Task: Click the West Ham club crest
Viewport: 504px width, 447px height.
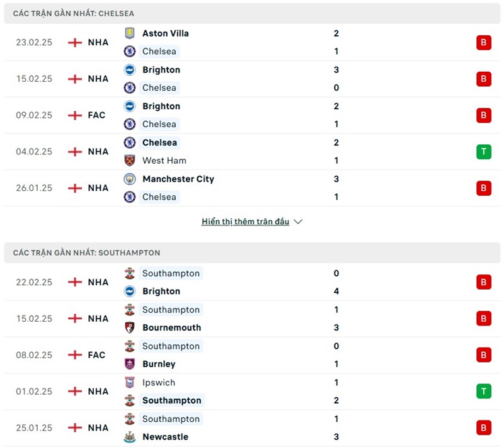Action: coord(130,161)
